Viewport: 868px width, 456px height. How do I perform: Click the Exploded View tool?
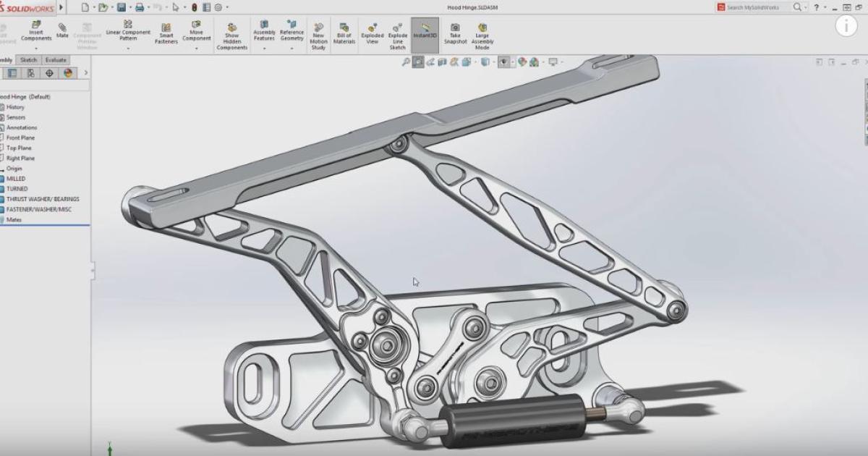pos(373,33)
